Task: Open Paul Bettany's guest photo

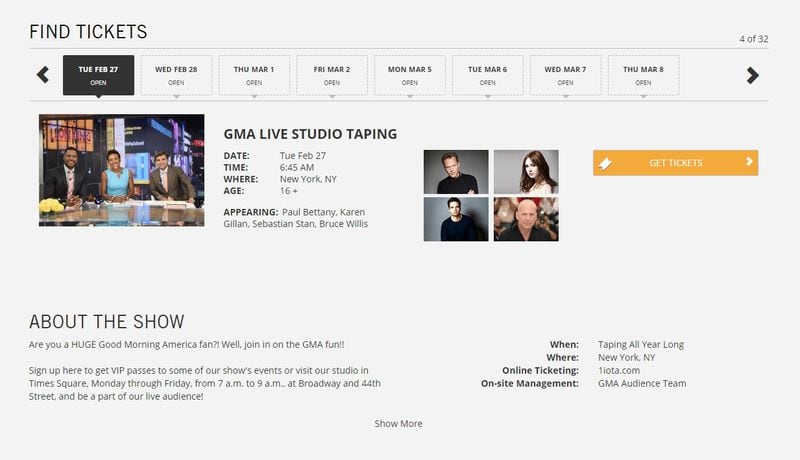Action: click(456, 172)
